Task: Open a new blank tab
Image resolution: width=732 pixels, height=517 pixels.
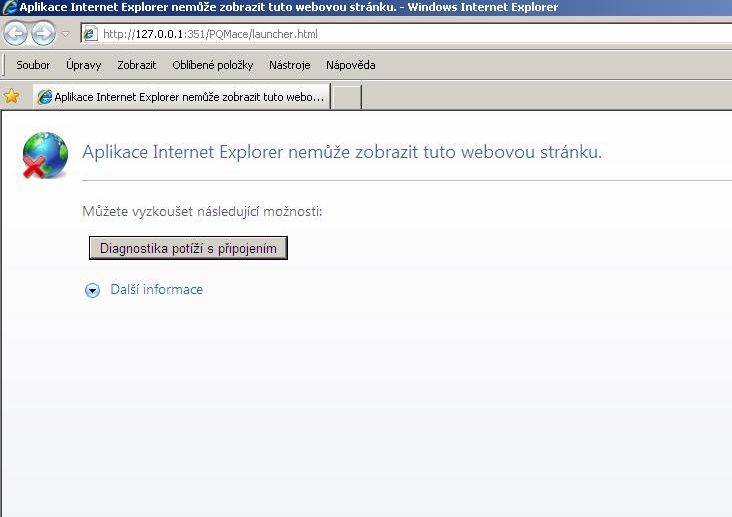Action: [x=346, y=97]
